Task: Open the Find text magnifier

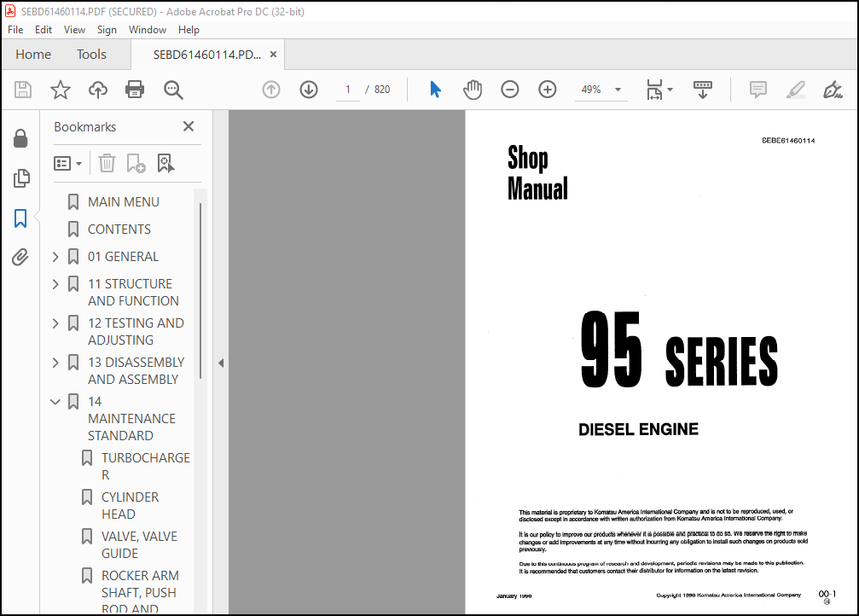Action: pos(173,90)
